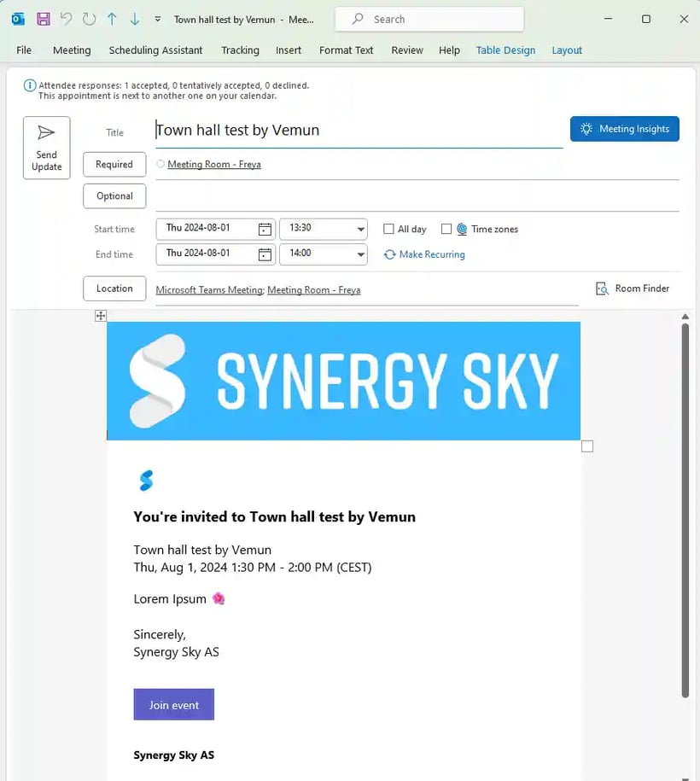
Task: Open the File menu
Action: 23,50
